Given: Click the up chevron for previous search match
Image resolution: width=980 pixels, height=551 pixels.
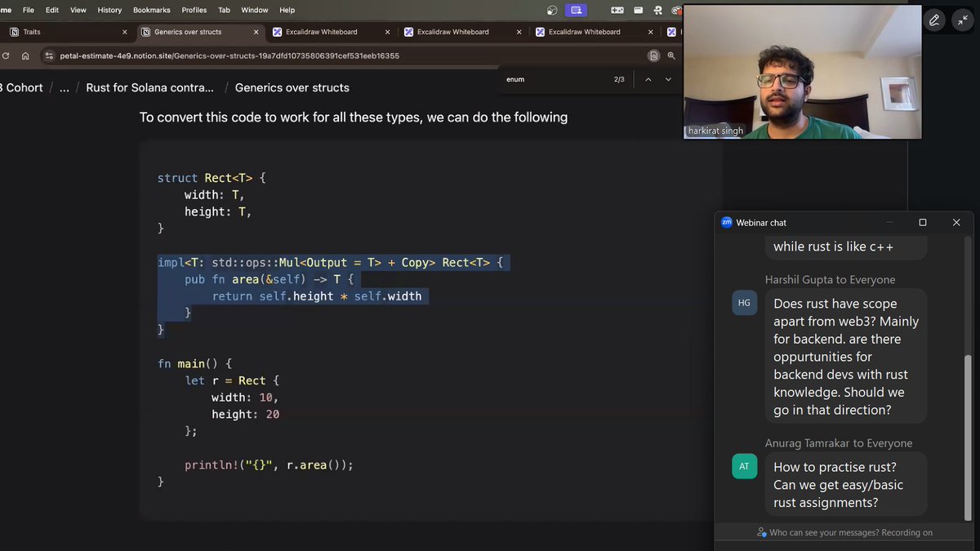Looking at the screenshot, I should [648, 79].
